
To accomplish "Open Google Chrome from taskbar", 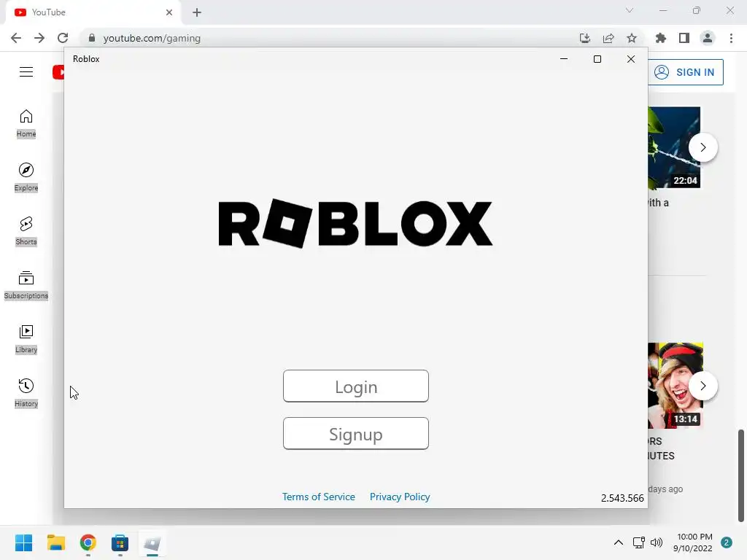I will 88,542.
